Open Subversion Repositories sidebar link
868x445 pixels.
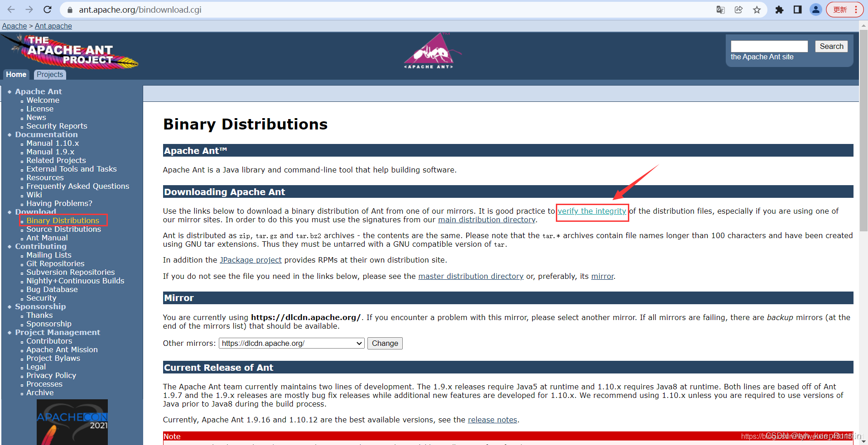(71, 272)
